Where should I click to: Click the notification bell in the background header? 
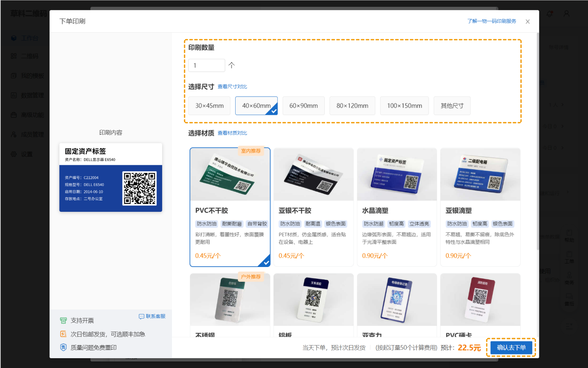pyautogui.click(x=550, y=13)
